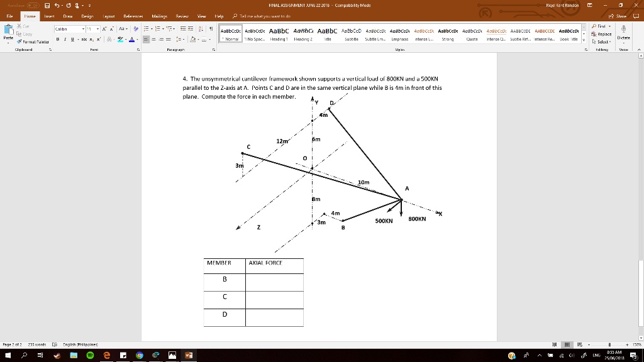Select the center alignment icon

click(x=153, y=40)
